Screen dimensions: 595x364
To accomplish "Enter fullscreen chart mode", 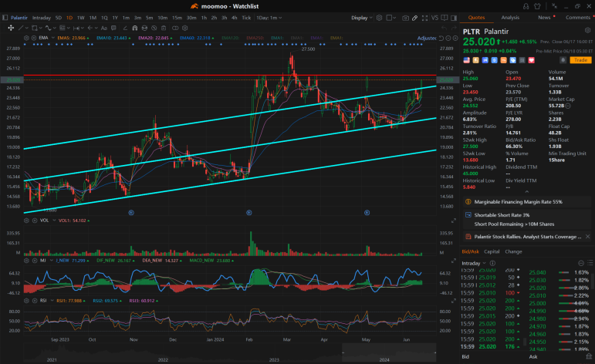I will point(424,18).
